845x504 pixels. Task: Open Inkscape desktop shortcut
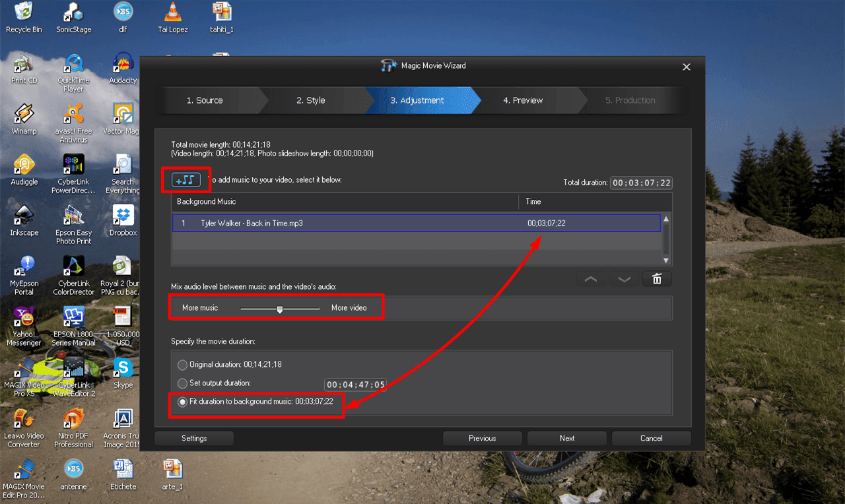coord(24,220)
